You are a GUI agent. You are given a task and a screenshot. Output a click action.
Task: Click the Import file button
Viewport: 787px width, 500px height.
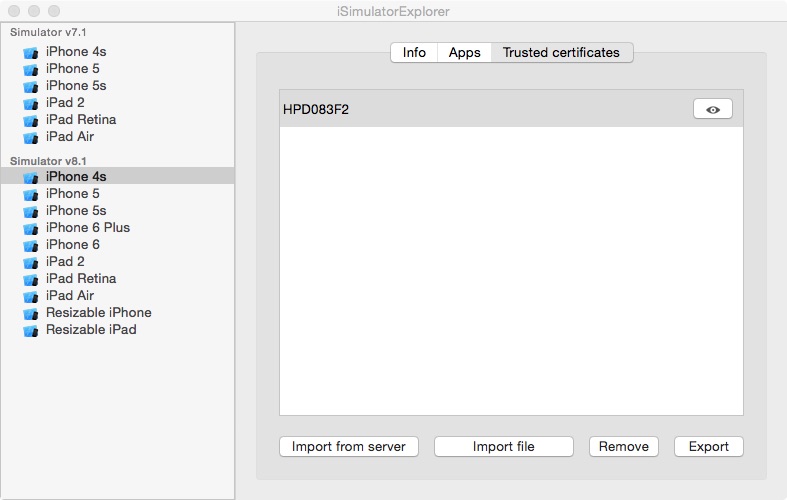504,446
